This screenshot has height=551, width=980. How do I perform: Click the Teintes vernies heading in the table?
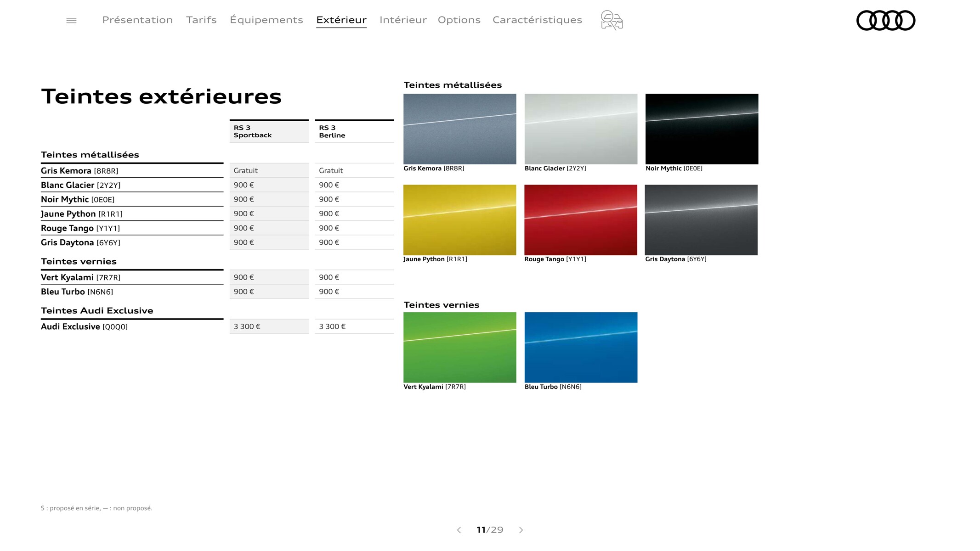click(x=79, y=261)
